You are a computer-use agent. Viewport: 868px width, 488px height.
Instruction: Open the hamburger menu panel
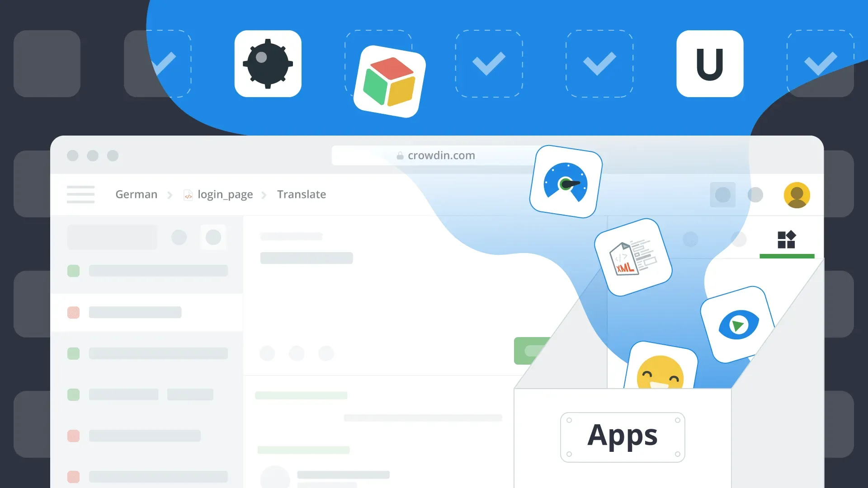tap(81, 194)
